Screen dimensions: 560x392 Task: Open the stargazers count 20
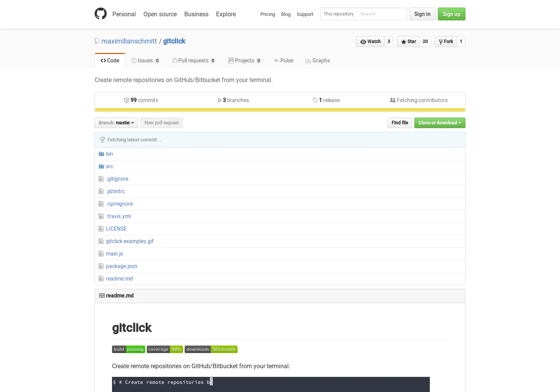pyautogui.click(x=425, y=42)
